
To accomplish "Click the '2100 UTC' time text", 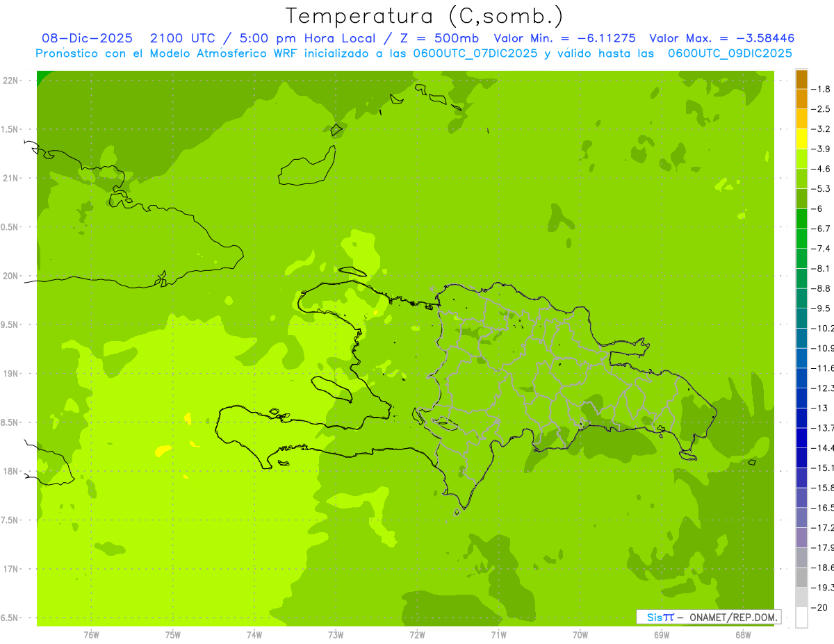I will click(183, 38).
